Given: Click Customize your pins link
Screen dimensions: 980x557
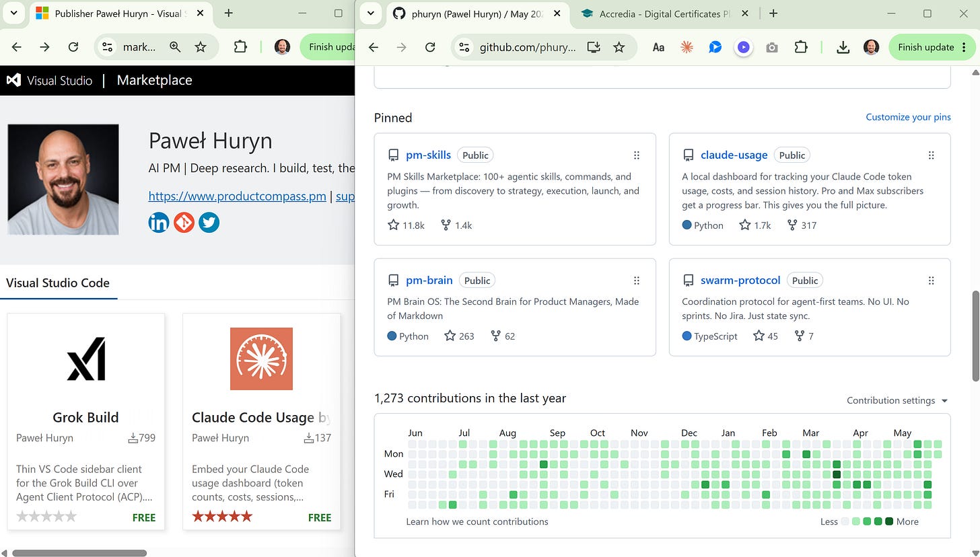Looking at the screenshot, I should (908, 117).
